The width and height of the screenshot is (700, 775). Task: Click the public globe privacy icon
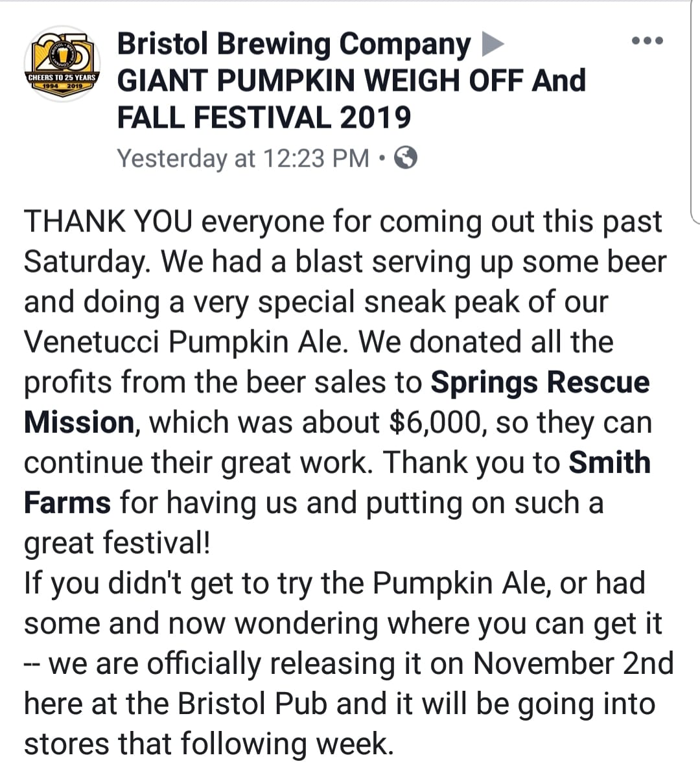pyautogui.click(x=405, y=157)
